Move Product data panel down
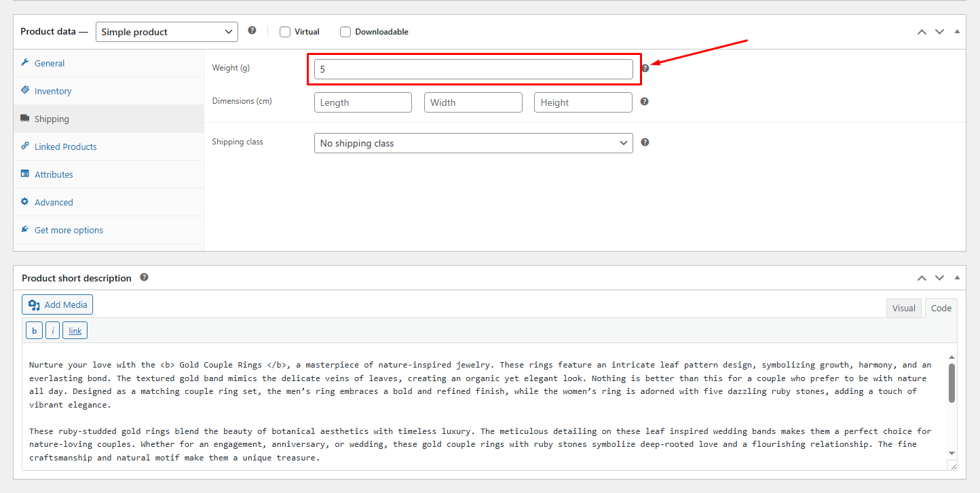 click(x=939, y=32)
